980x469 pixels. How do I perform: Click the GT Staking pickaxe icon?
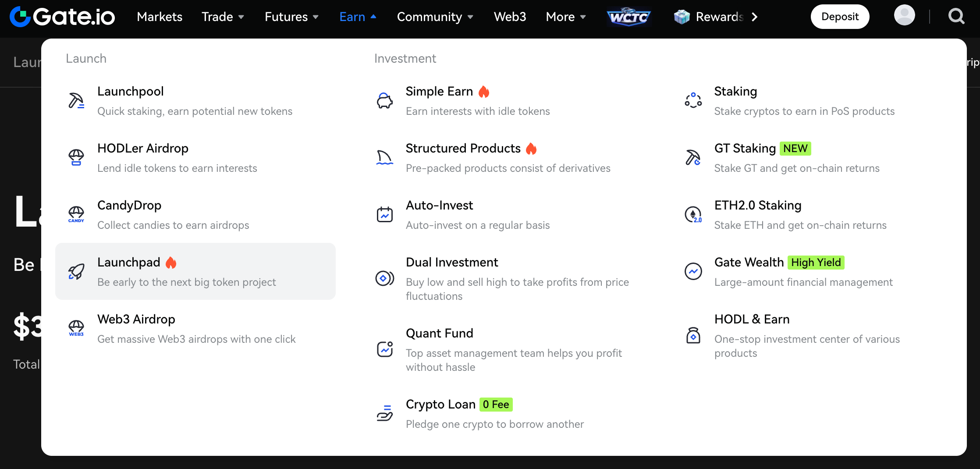[693, 157]
